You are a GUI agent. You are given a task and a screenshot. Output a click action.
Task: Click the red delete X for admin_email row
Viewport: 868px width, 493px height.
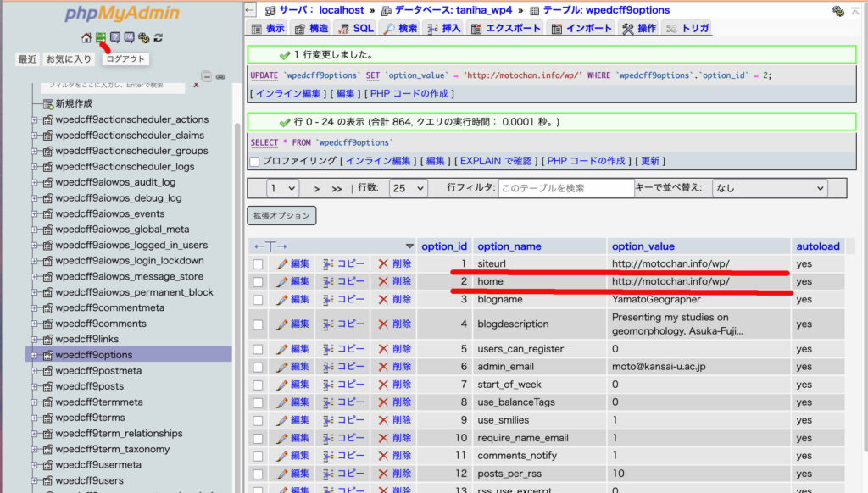tap(382, 367)
